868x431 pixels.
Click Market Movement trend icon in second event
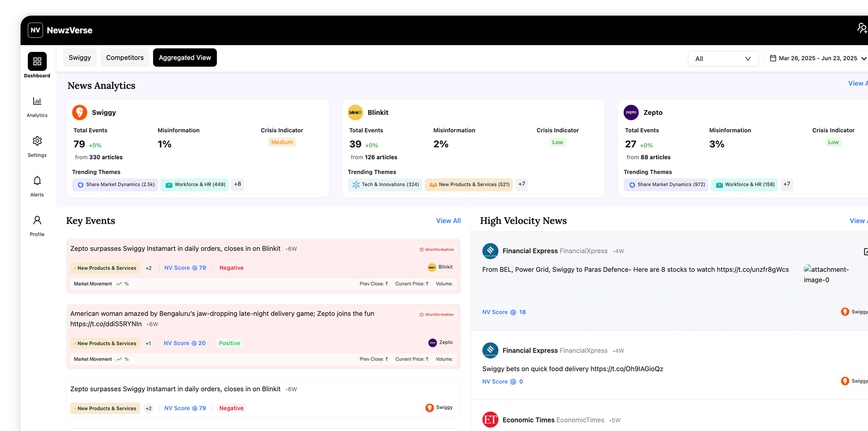tap(119, 360)
